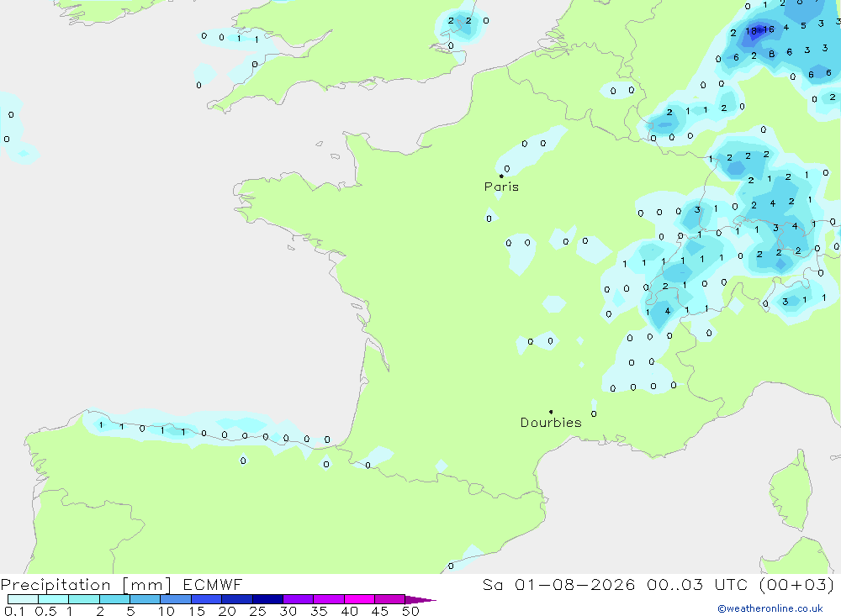Click the '35' legend scale label
The image size is (841, 616).
(319, 611)
